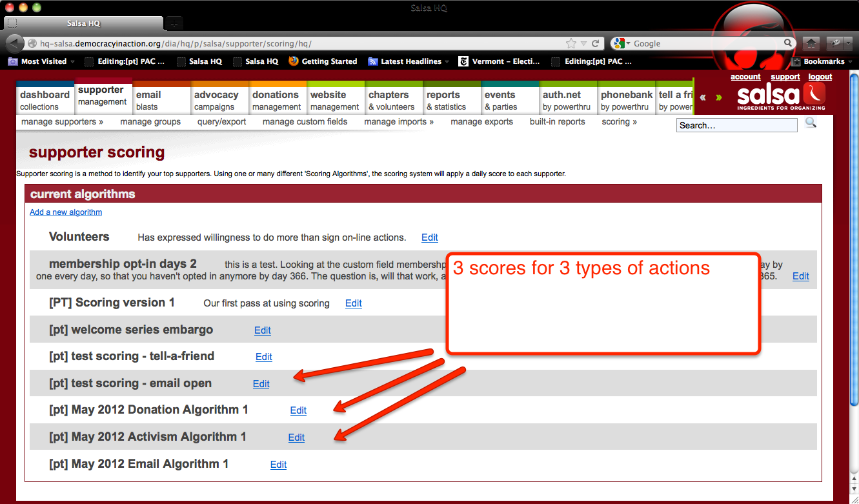Expand the manage imports » submenu

(399, 121)
